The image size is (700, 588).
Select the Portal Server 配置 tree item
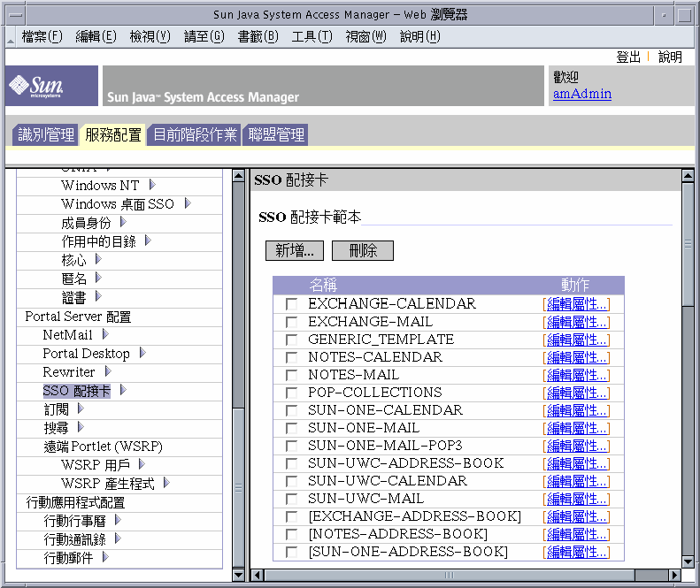point(78,317)
